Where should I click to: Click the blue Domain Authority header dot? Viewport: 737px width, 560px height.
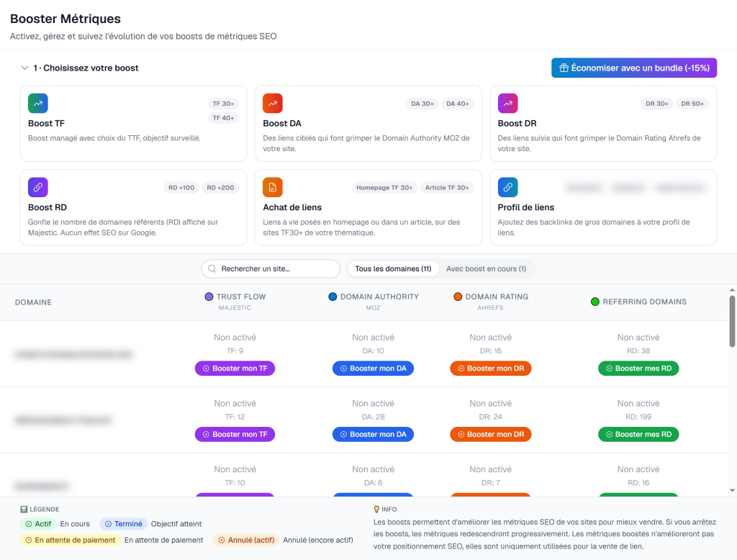[x=333, y=297]
